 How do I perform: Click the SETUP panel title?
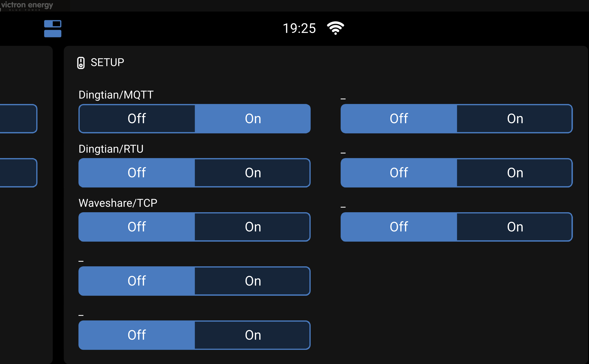(x=107, y=63)
